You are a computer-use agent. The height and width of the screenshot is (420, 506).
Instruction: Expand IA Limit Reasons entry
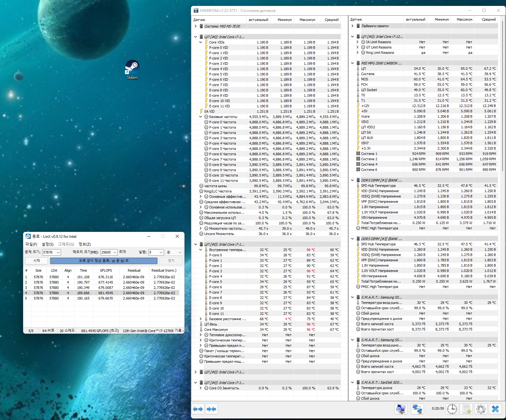[358, 42]
